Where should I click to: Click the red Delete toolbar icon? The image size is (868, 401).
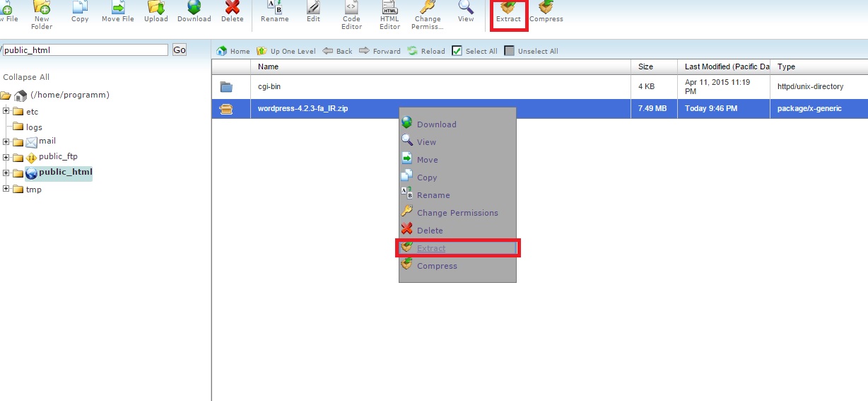pyautogui.click(x=232, y=8)
